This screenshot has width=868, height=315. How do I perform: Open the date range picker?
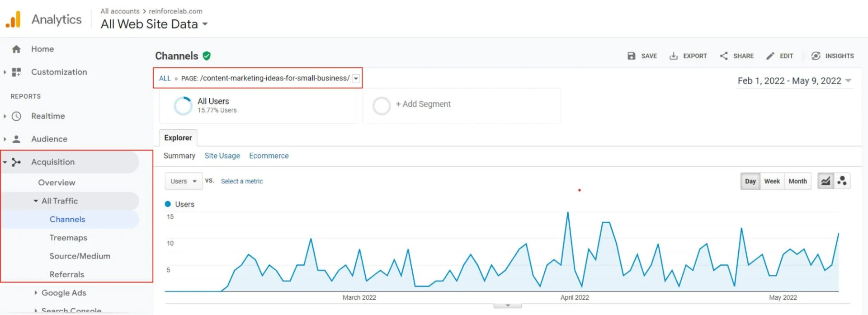794,81
